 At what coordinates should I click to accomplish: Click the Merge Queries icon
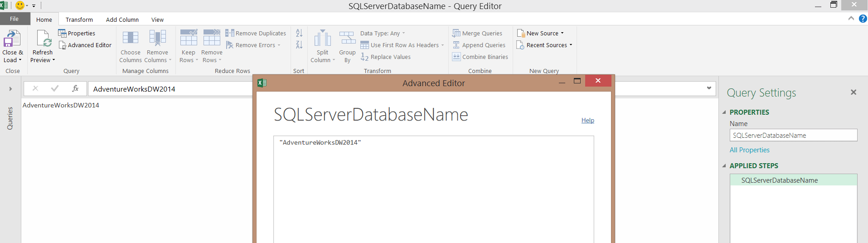tap(477, 34)
